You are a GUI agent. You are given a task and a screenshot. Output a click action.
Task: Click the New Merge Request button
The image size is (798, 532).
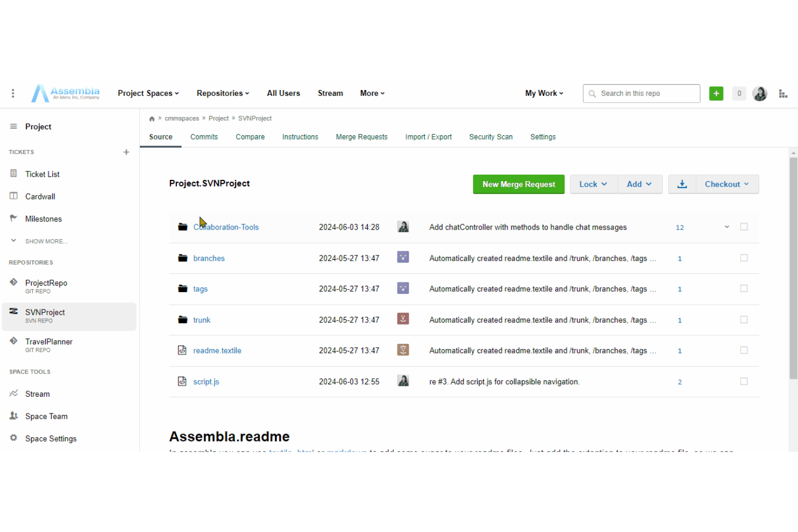pos(518,184)
